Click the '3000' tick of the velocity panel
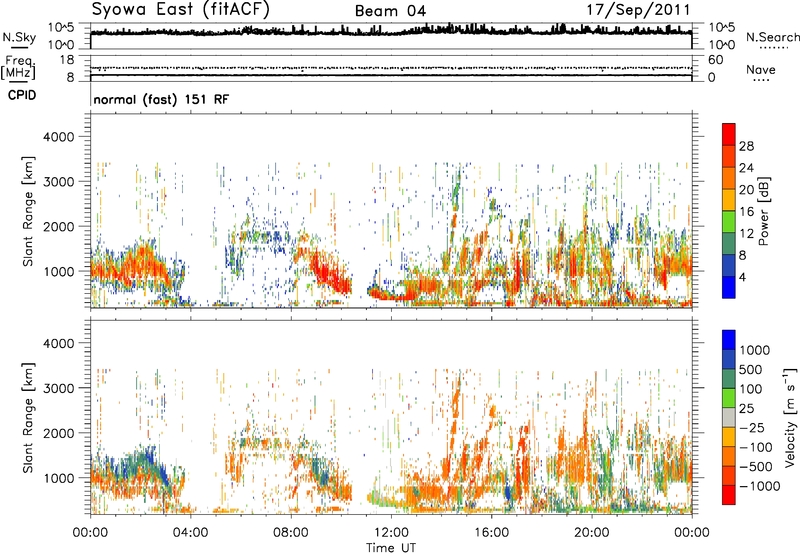The image size is (800, 554). (x=58, y=388)
